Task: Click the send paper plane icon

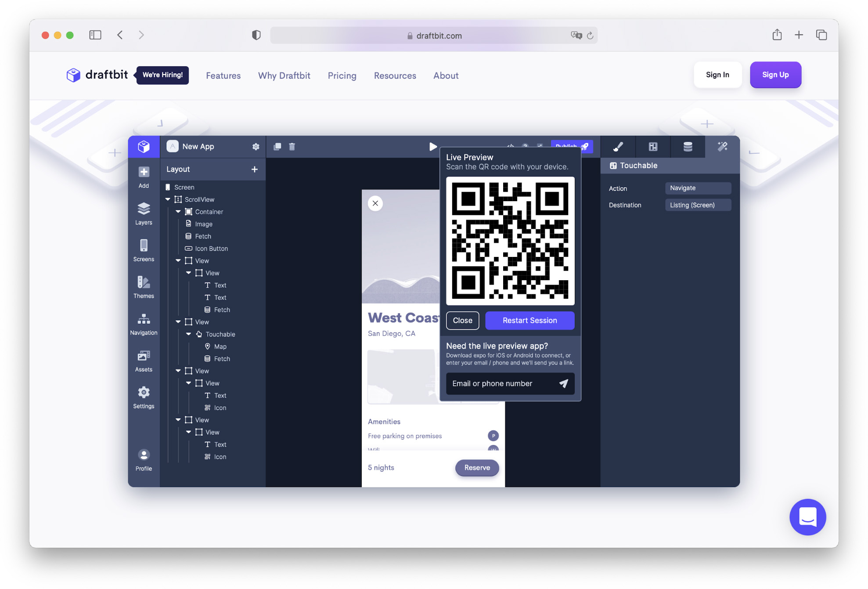Action: (563, 383)
